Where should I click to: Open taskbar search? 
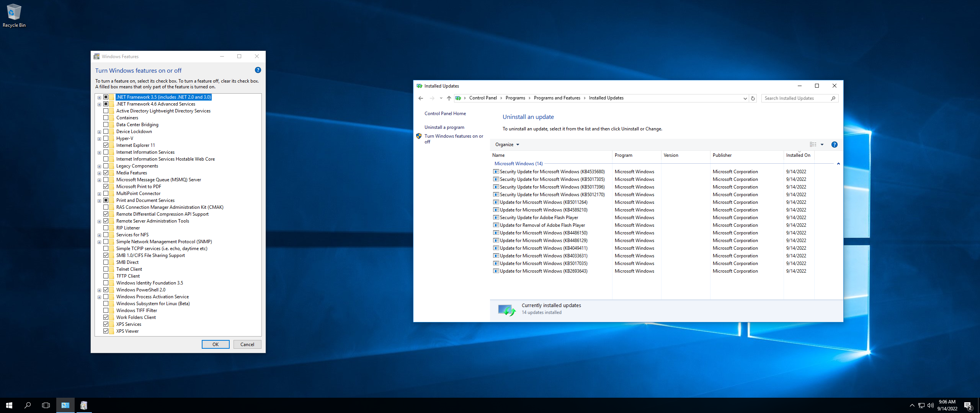tap(28, 405)
